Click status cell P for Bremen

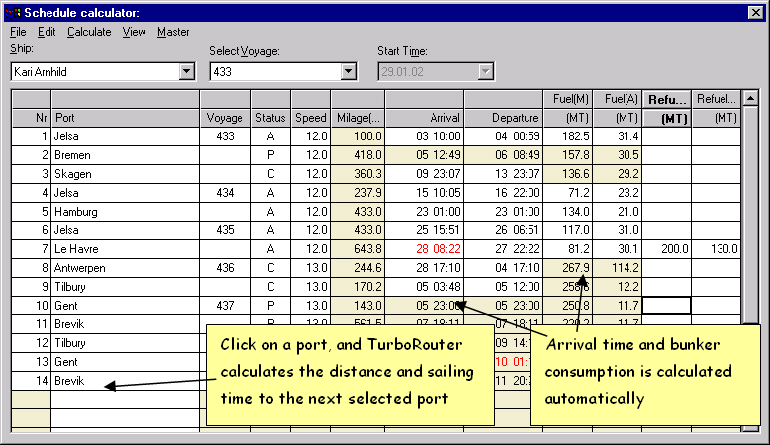tap(271, 155)
